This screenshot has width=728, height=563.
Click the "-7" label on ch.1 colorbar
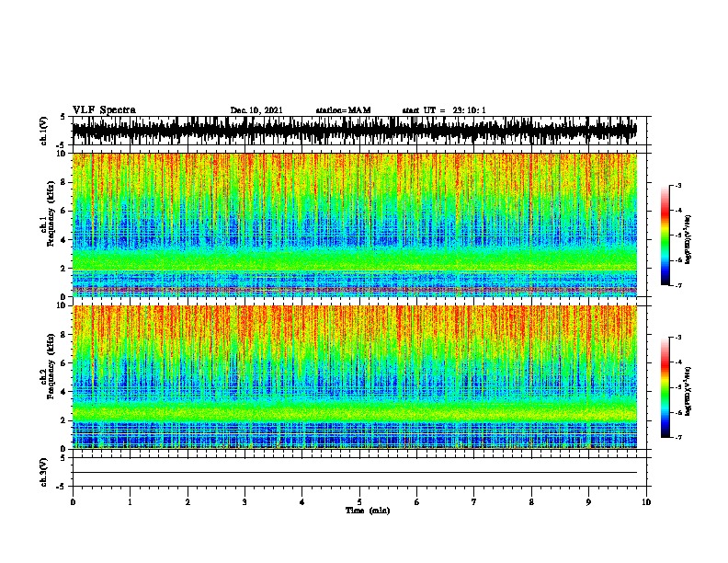pos(678,285)
